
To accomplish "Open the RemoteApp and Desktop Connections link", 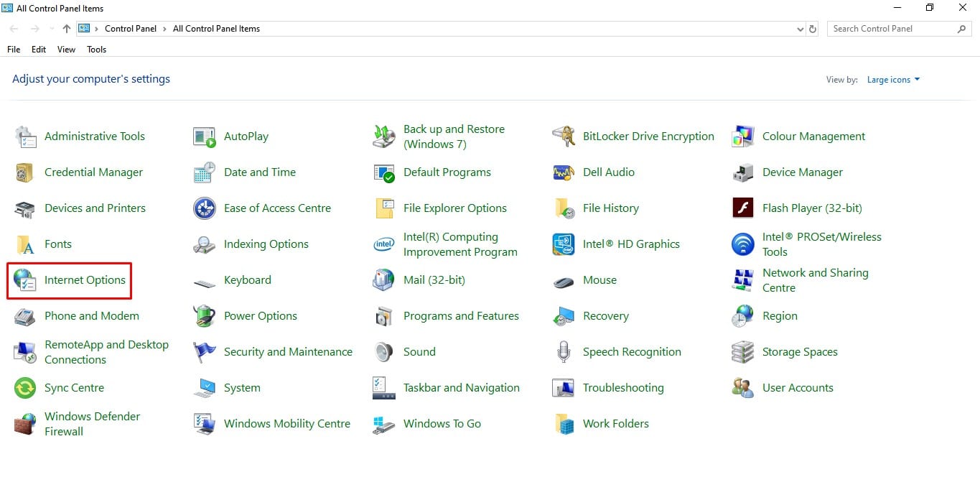I will coord(106,352).
